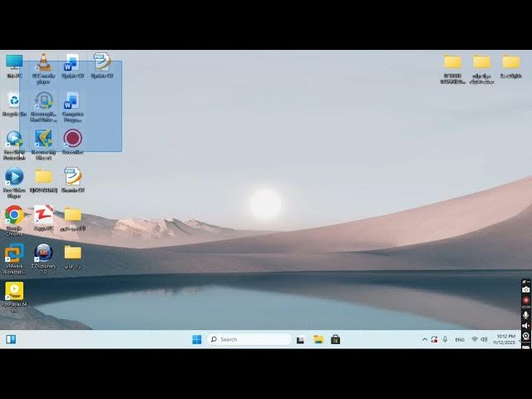Screen dimensions: 532x399
Task: Toggle webcam in the recorder toolbar
Action: click(x=526, y=336)
